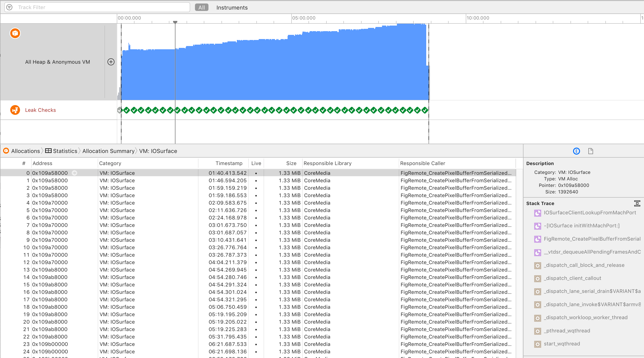Viewport: 644px width, 358px height.
Task: Select the Instruments filter option
Action: tap(232, 7)
